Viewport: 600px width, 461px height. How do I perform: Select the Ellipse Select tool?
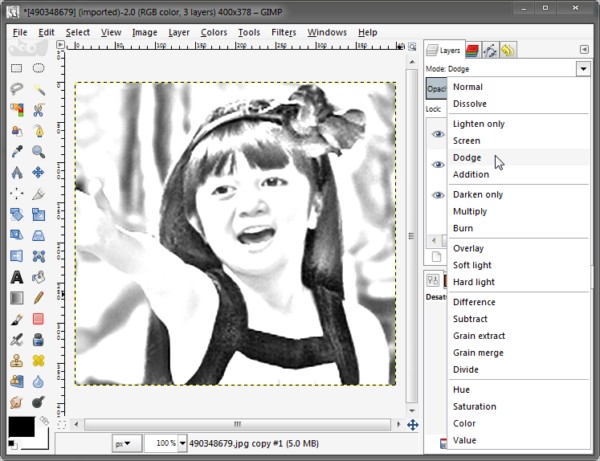coord(38,68)
